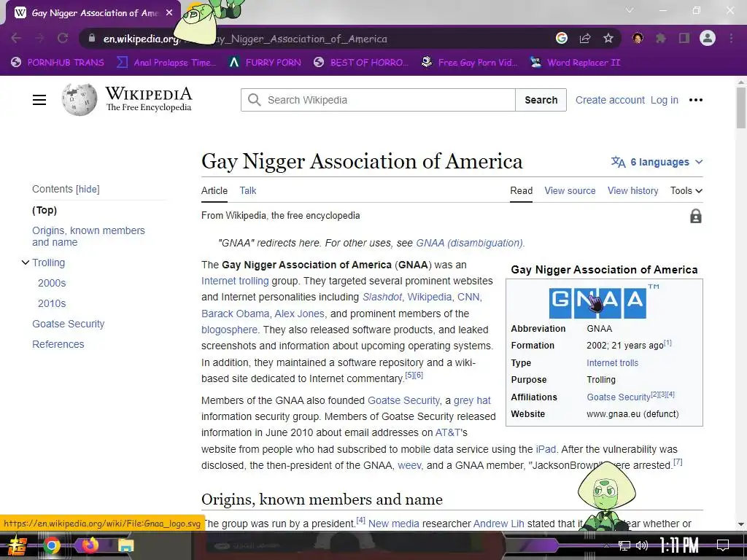The height and width of the screenshot is (560, 747).
Task: Follow the grey hat link
Action: pyautogui.click(x=472, y=400)
